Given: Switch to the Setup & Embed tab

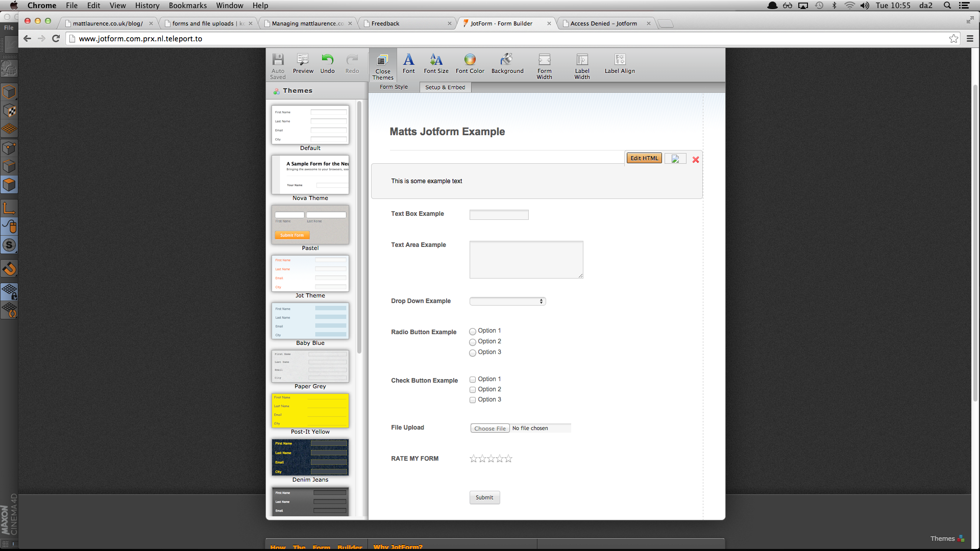Looking at the screenshot, I should point(445,87).
